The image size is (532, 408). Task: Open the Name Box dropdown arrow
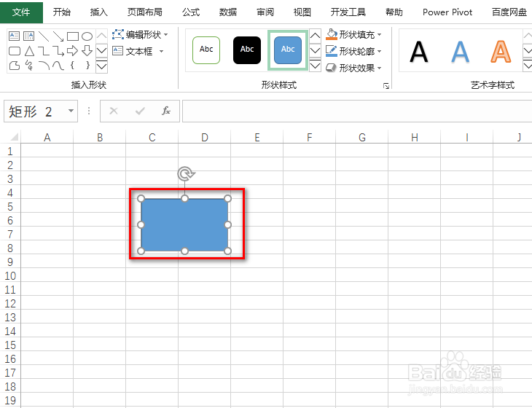click(x=71, y=111)
